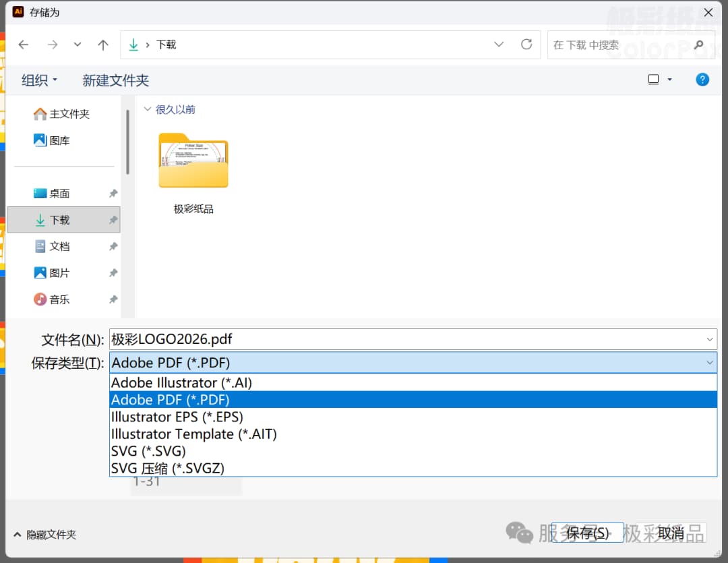Viewport: 728px width, 563px height.
Task: Refresh the 下载 folder listing
Action: click(526, 45)
